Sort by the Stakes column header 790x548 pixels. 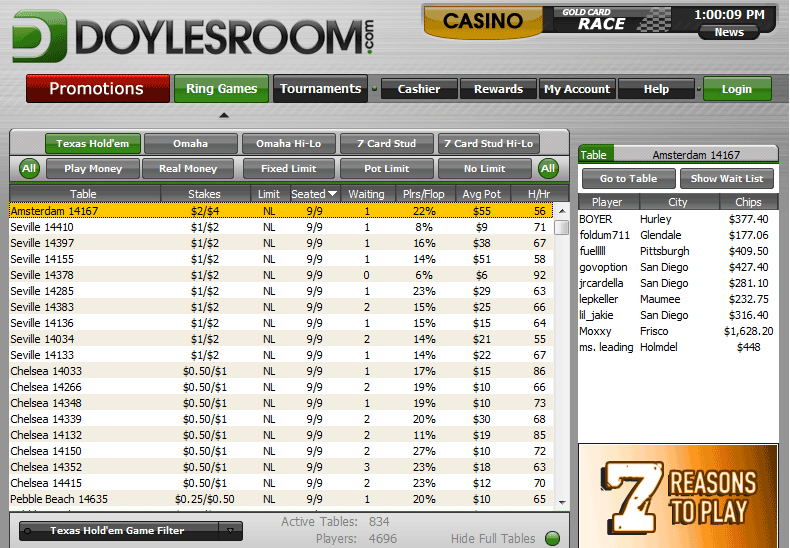tap(205, 194)
